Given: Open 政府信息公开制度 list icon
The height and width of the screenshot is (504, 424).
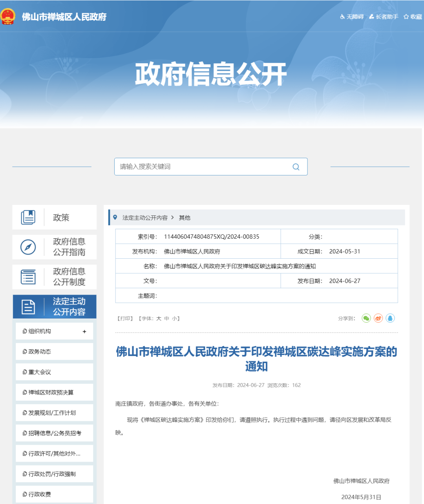Looking at the screenshot, I should click(x=28, y=277).
